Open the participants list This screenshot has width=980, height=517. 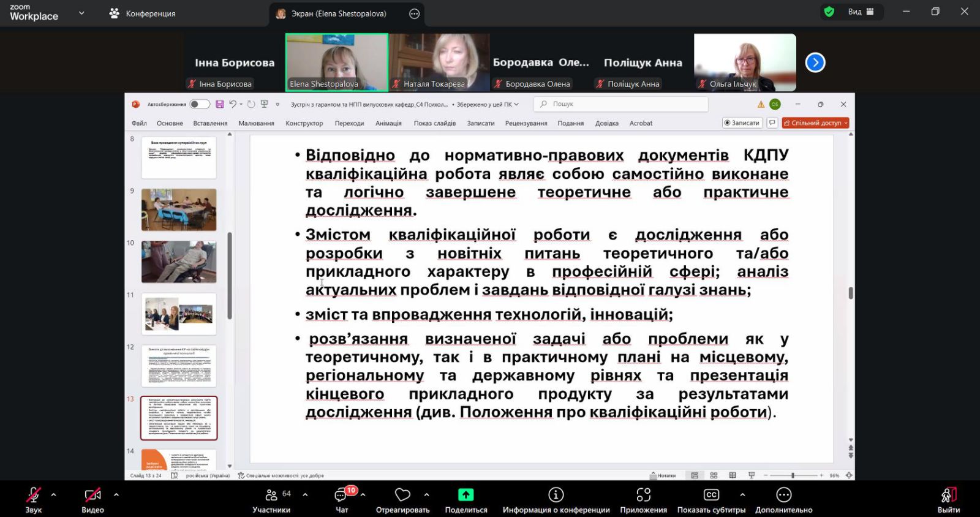pos(271,496)
